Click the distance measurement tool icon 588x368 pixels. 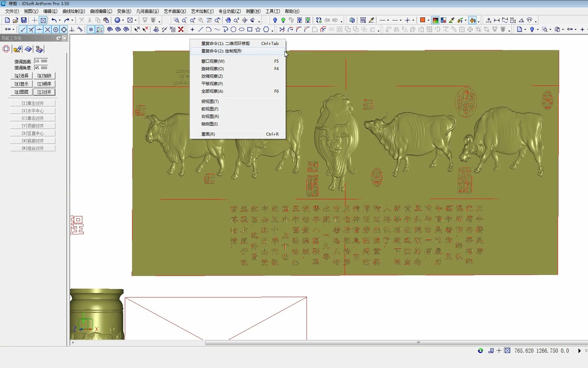pyautogui.click(x=497, y=20)
